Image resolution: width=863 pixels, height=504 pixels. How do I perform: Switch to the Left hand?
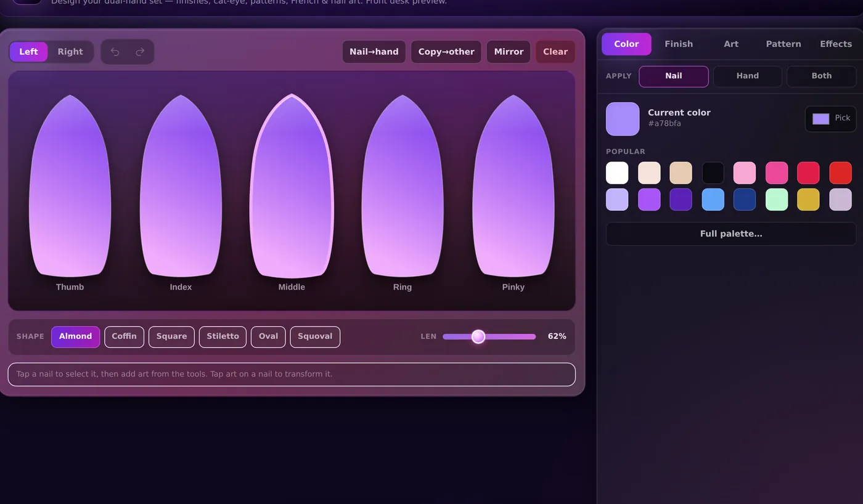click(28, 52)
